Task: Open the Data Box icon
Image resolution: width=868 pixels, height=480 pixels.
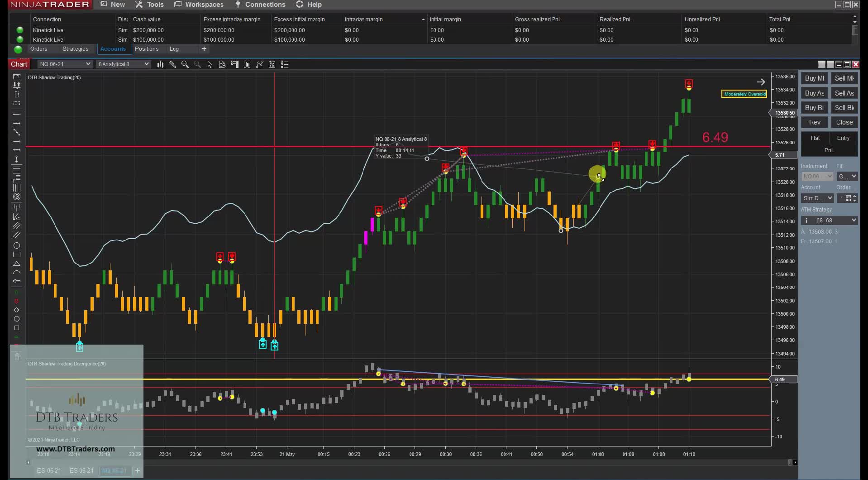Action: coord(222,64)
